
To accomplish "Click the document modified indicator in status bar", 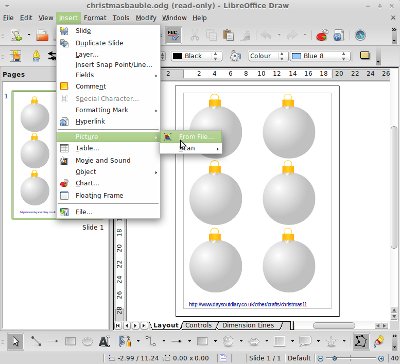I will (223, 358).
